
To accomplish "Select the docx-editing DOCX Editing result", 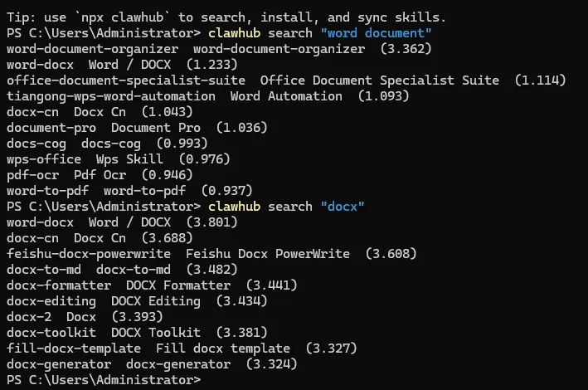I will pyautogui.click(x=50, y=300).
